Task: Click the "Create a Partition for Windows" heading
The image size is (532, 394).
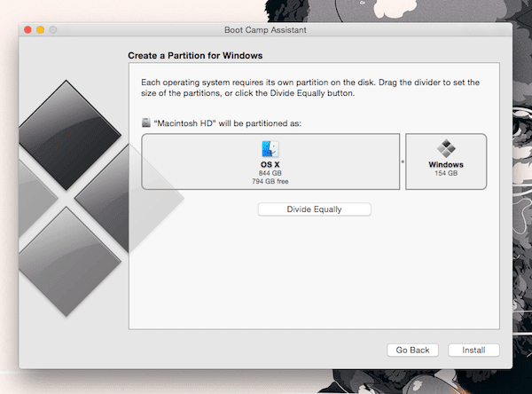Action: pyautogui.click(x=195, y=55)
